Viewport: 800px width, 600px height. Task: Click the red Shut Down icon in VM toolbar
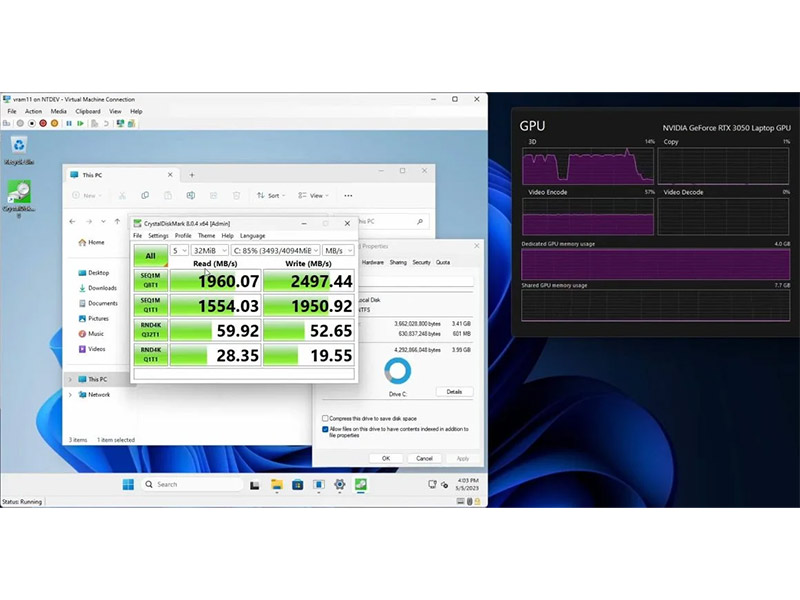pyautogui.click(x=43, y=123)
